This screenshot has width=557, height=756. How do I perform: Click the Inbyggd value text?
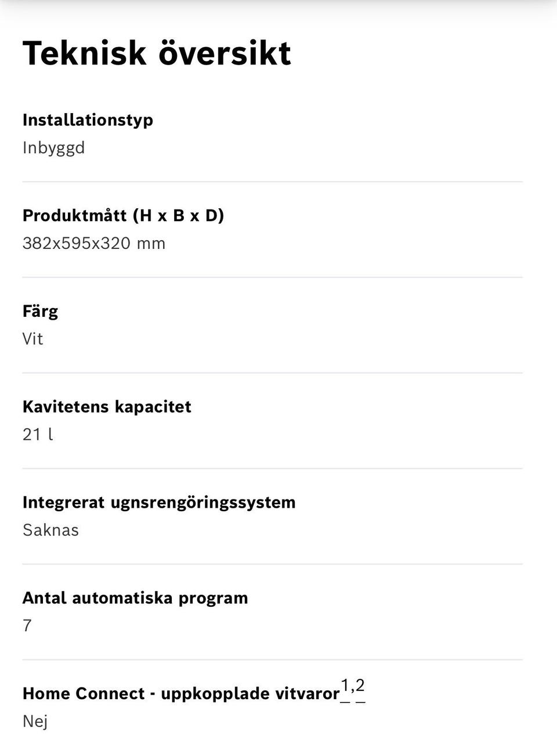point(53,148)
